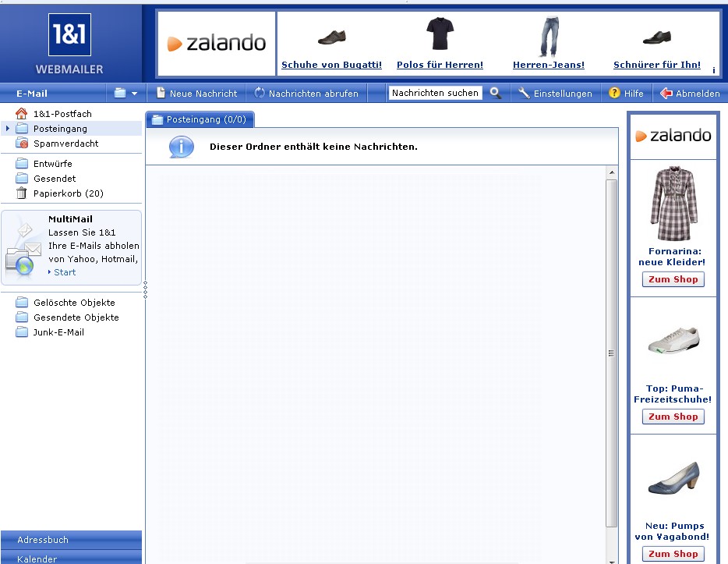Click the Posteingang folder icon in sidebar
Screen dimensions: 728x564
click(21, 128)
